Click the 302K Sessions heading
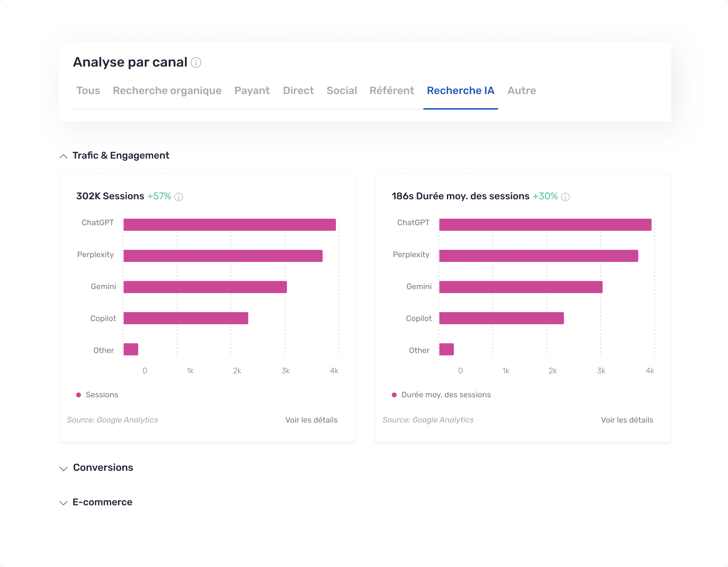 110,196
